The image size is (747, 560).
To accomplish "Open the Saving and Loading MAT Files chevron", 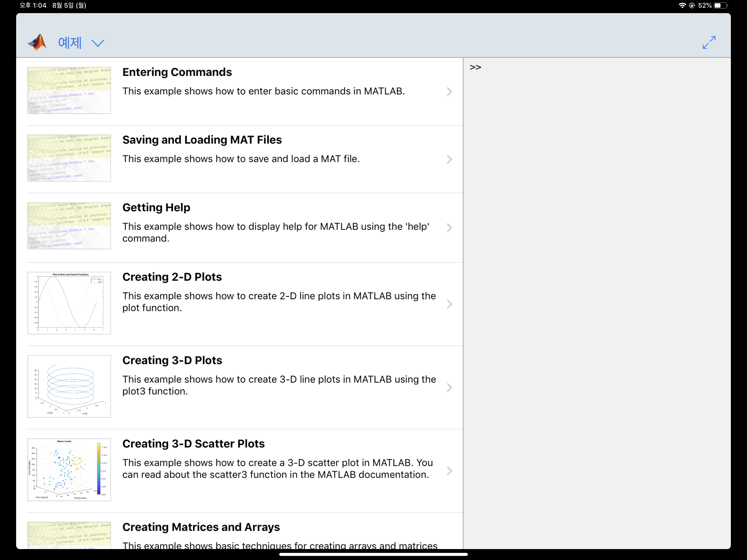I will pos(449,159).
